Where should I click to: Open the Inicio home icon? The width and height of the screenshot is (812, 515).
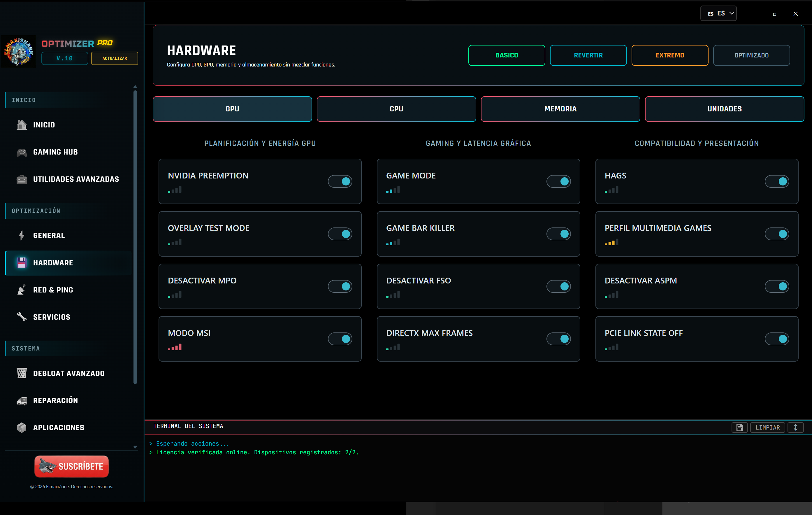pos(22,125)
